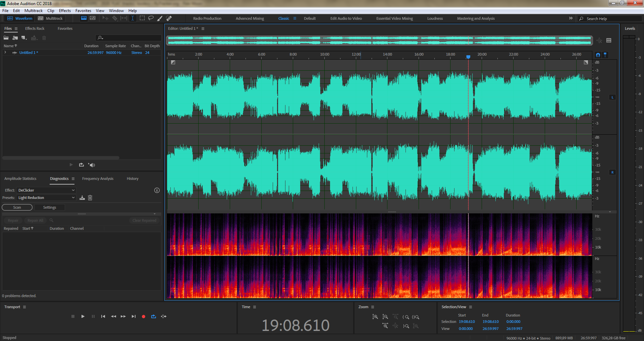Open the Effects menu

point(65,11)
